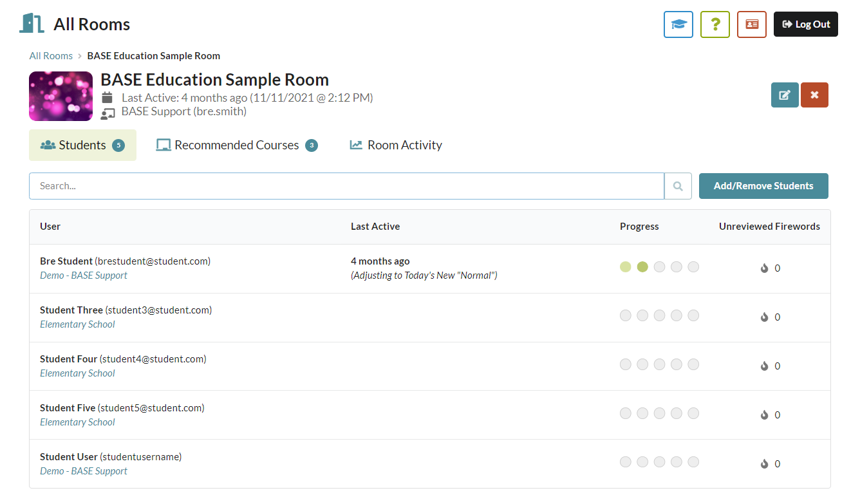Click the badge showing 3 on Recommended Courses
Image resolution: width=851 pixels, height=504 pixels.
(x=312, y=145)
